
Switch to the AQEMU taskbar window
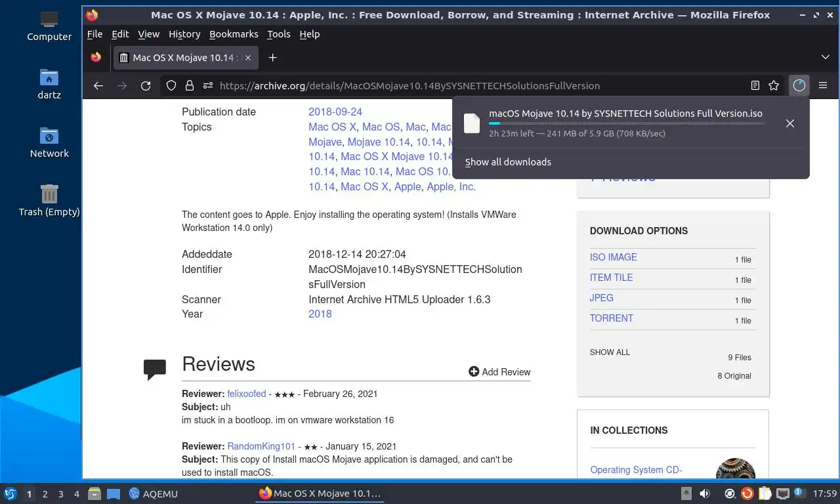pos(153,493)
